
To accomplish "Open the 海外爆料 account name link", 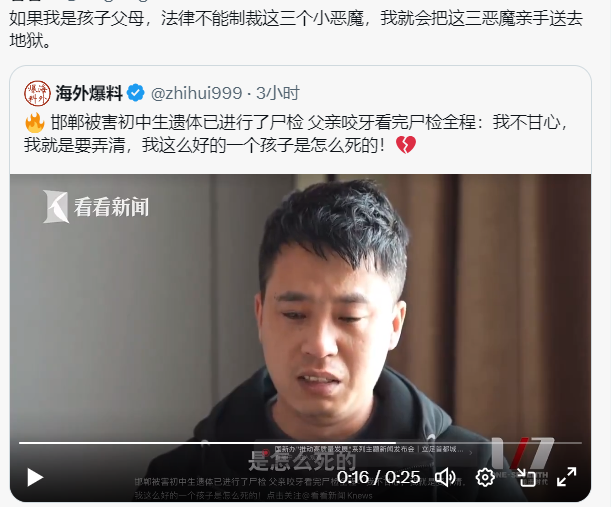I will point(89,93).
